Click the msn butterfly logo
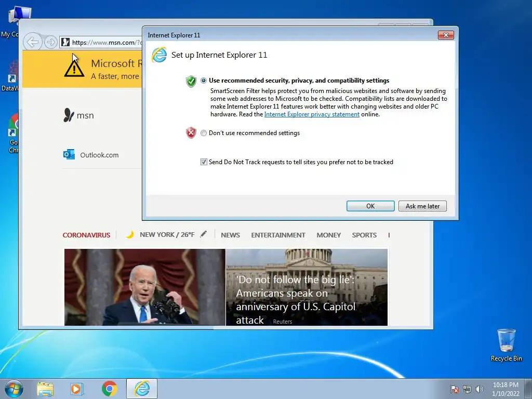This screenshot has height=399, width=532. tap(69, 115)
